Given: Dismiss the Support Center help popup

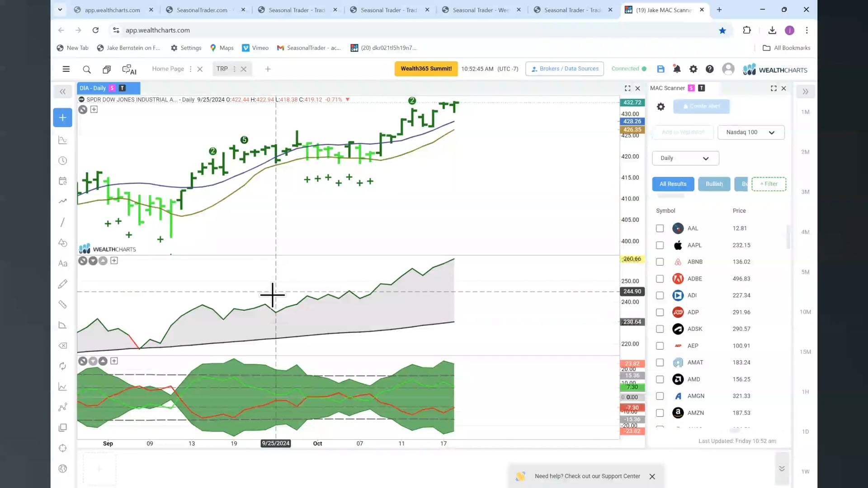Looking at the screenshot, I should [652, 476].
